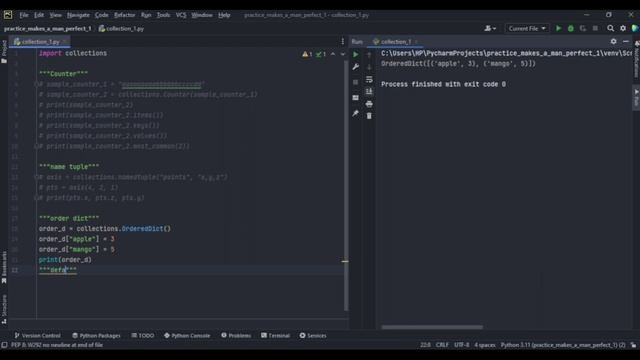Run with coverage icon in the top toolbar

(582, 28)
